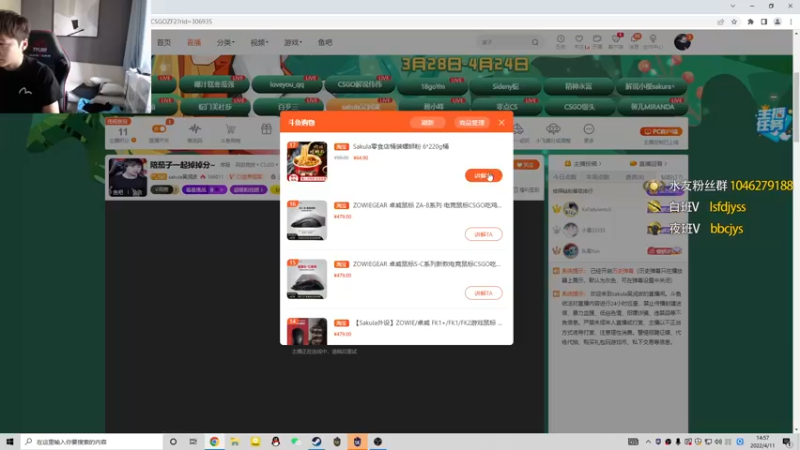Click the 斗鱼购物 shopping cart icon

231,130
